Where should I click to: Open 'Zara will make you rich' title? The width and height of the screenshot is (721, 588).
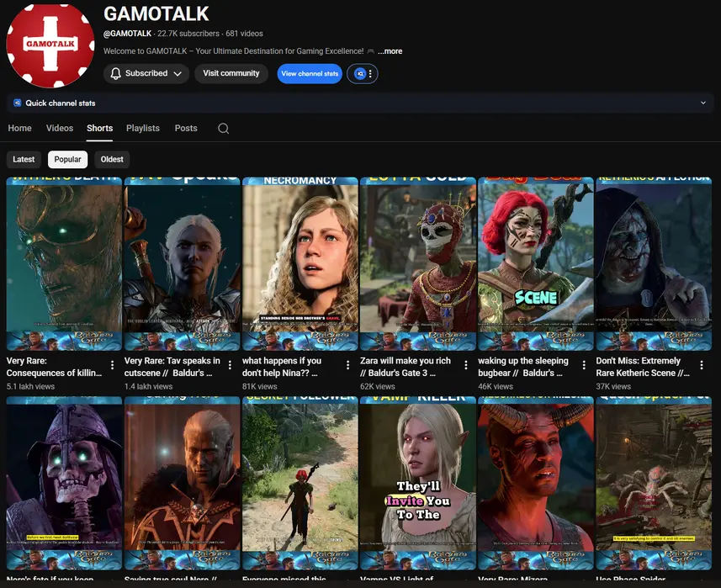point(406,367)
